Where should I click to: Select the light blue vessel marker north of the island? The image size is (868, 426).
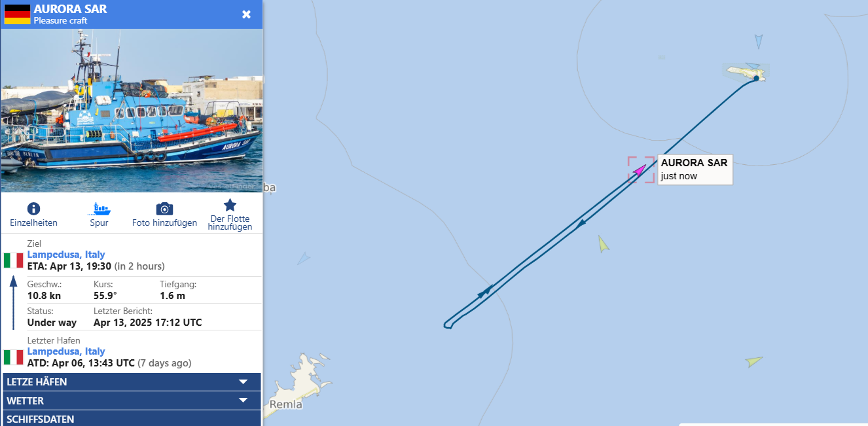(x=759, y=42)
